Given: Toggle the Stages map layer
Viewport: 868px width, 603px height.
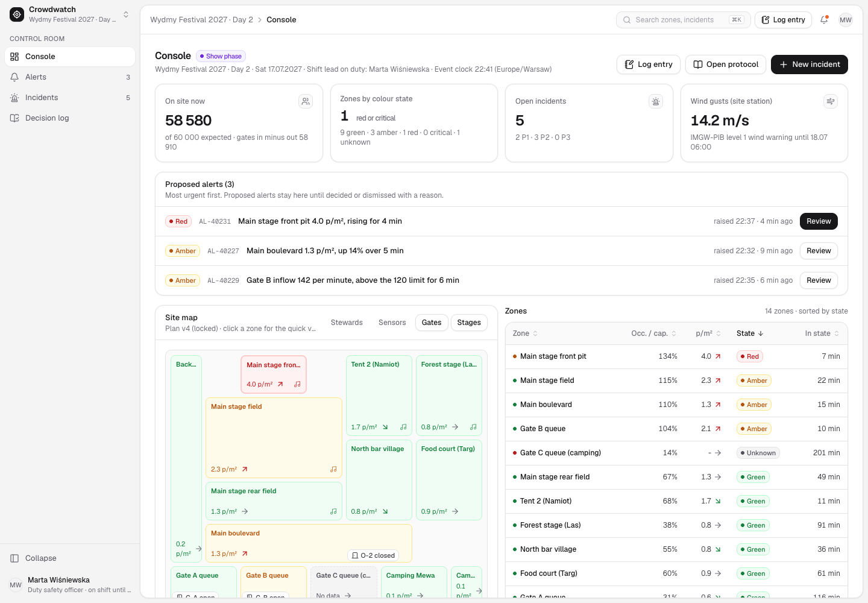Looking at the screenshot, I should 469,323.
